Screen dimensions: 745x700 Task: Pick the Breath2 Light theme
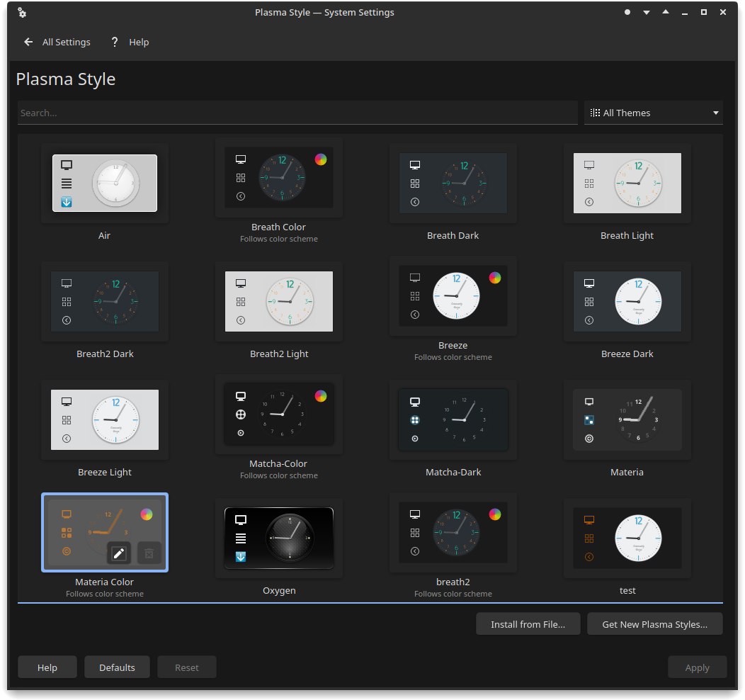pos(279,301)
